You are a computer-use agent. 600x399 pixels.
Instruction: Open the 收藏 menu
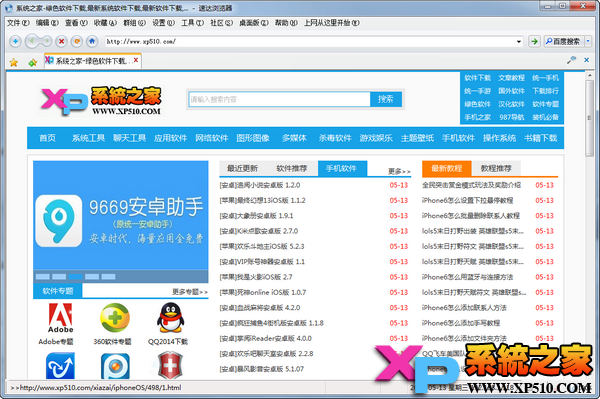(105, 23)
